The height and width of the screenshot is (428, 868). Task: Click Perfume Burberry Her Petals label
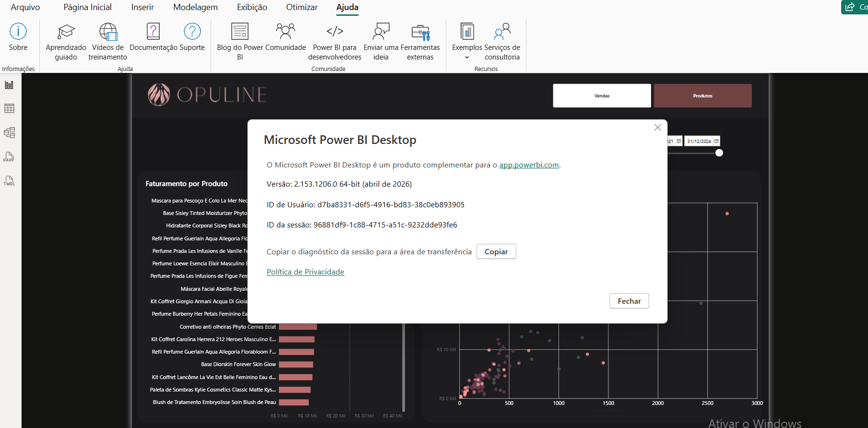[x=199, y=314]
